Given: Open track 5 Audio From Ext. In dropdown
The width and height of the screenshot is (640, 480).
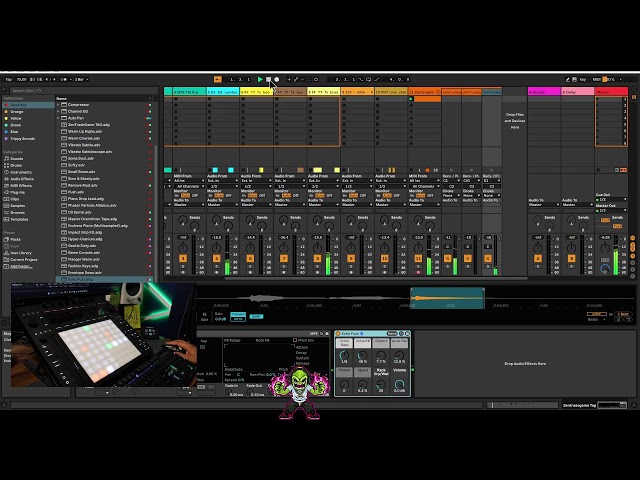Looking at the screenshot, I should [223, 180].
